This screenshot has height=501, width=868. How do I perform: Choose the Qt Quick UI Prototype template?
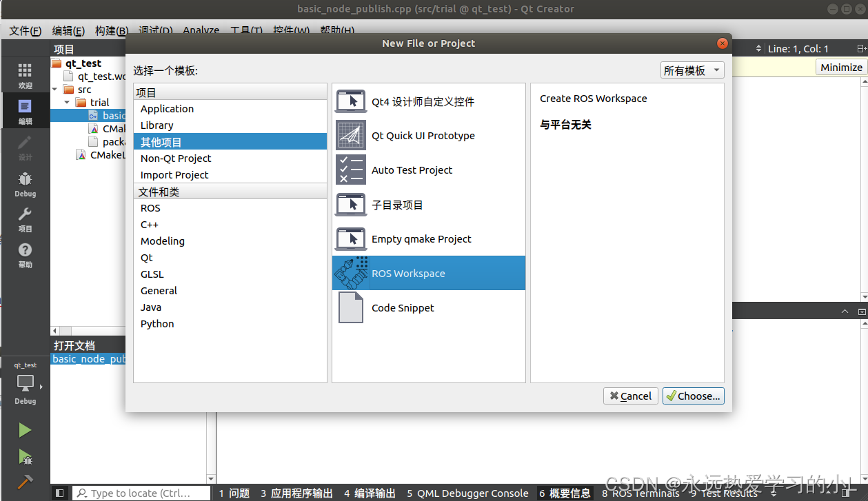click(x=423, y=135)
